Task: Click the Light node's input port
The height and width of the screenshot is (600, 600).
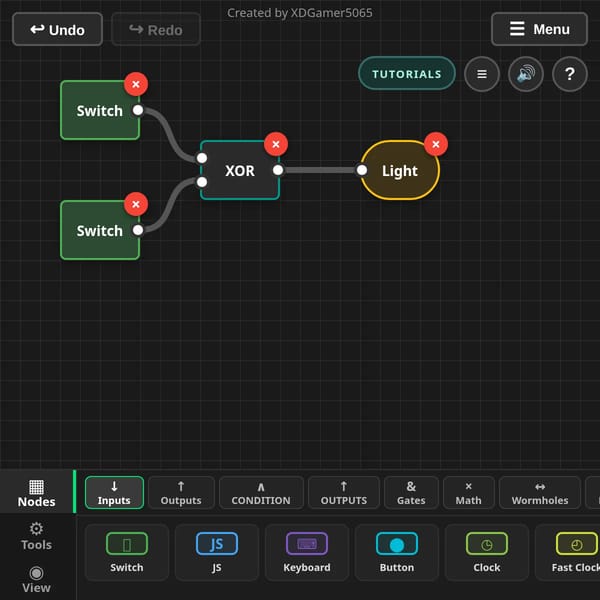Action: pos(362,170)
